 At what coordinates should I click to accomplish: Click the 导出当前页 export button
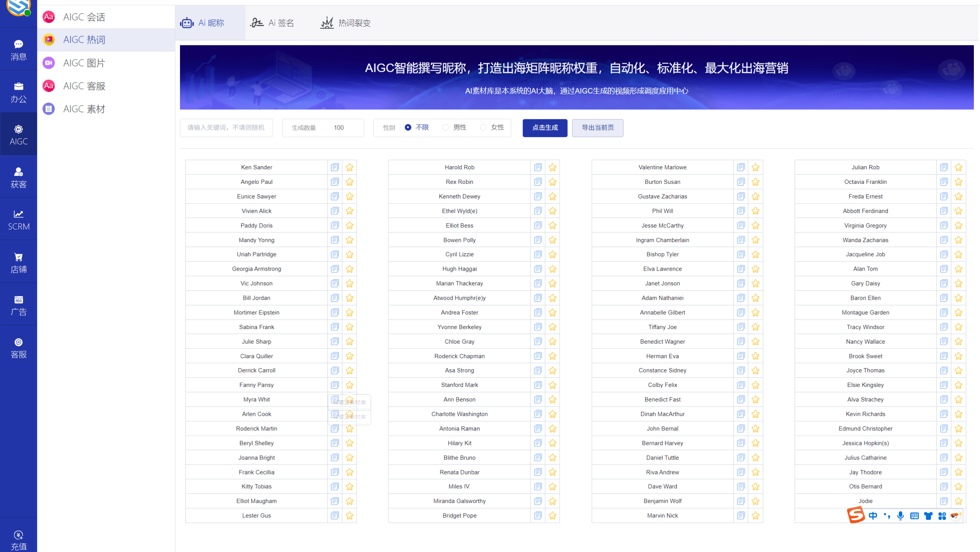[597, 128]
